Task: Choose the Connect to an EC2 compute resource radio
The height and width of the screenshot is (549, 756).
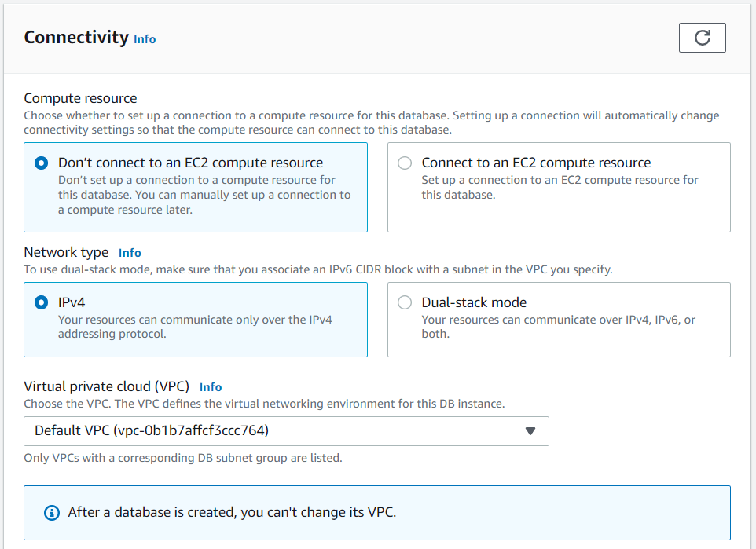Action: pyautogui.click(x=405, y=163)
